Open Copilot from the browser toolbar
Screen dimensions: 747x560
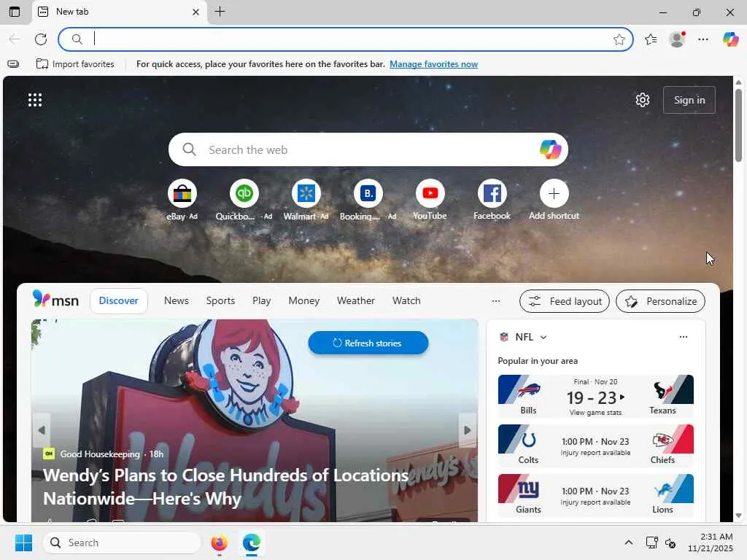tap(730, 39)
